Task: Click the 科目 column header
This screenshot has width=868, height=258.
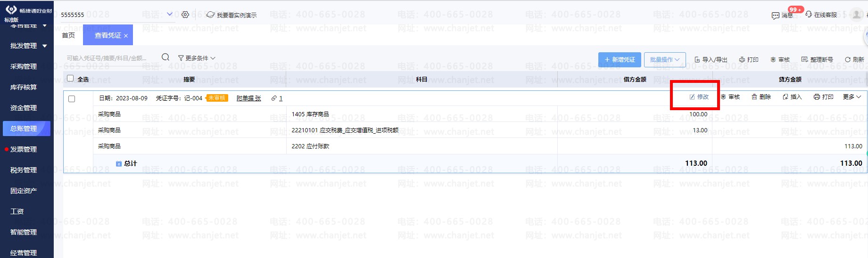Action: click(422, 80)
